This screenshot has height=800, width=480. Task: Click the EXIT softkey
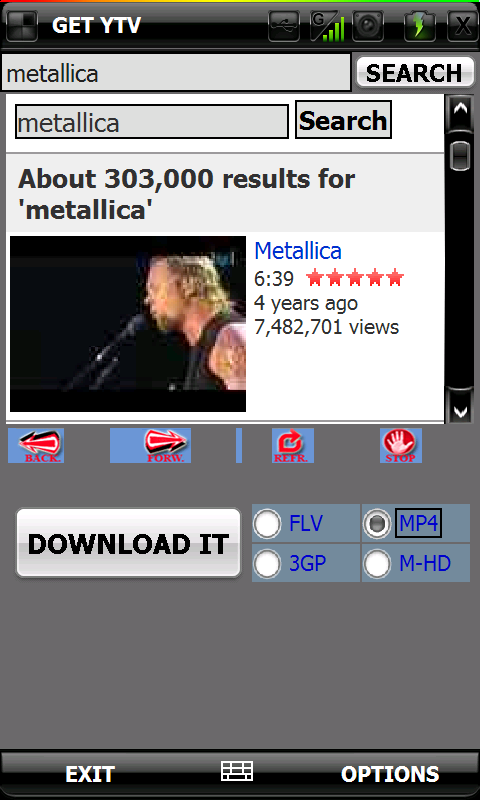(90, 774)
